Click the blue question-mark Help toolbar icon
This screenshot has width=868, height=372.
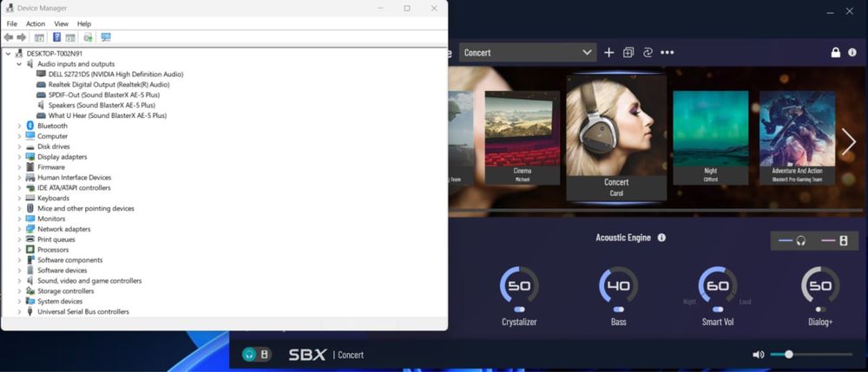[56, 37]
